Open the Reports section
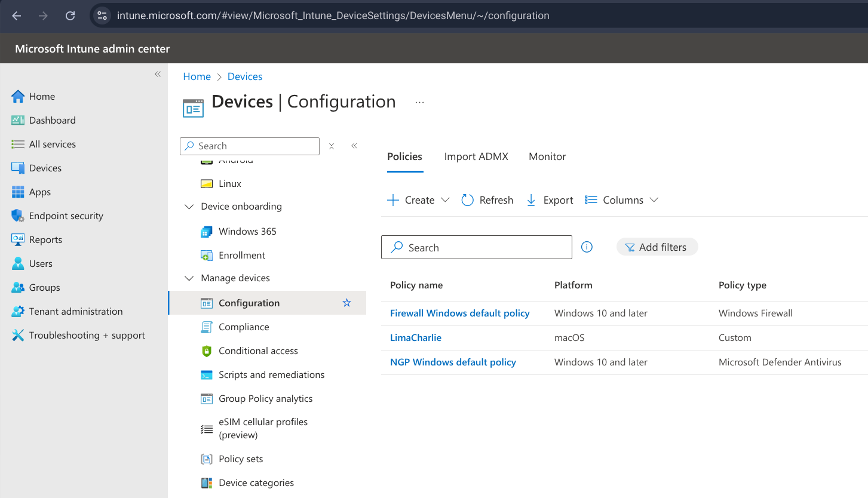This screenshot has height=498, width=868. tap(45, 239)
